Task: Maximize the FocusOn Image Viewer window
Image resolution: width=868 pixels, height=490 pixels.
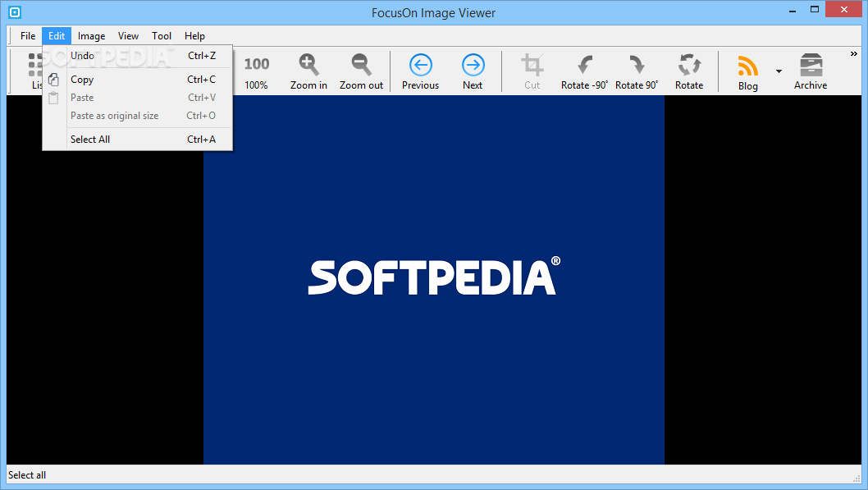Action: (815, 9)
